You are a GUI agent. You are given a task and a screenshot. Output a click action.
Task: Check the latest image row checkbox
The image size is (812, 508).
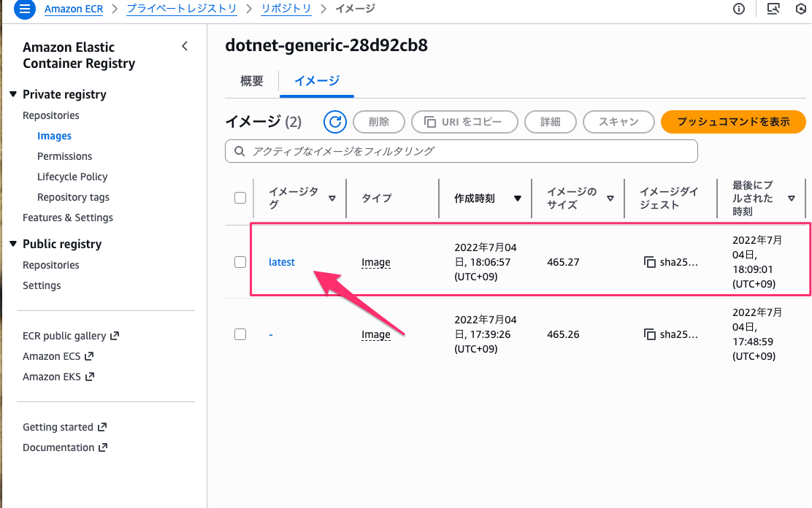(240, 262)
